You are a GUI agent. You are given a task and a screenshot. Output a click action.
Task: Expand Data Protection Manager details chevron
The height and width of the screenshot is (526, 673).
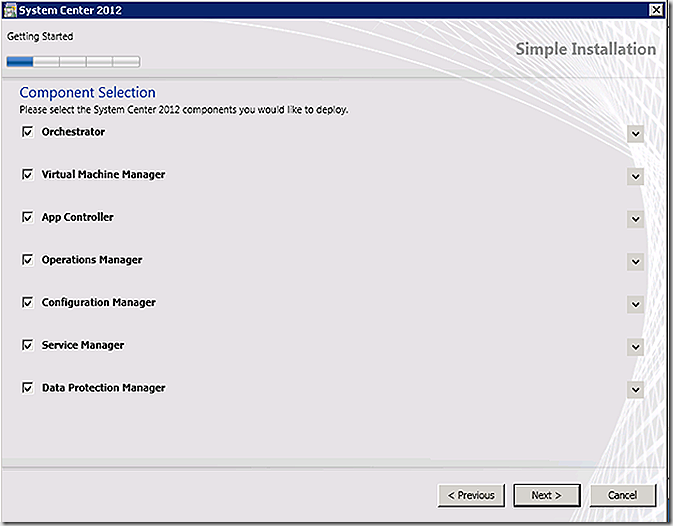(x=635, y=390)
